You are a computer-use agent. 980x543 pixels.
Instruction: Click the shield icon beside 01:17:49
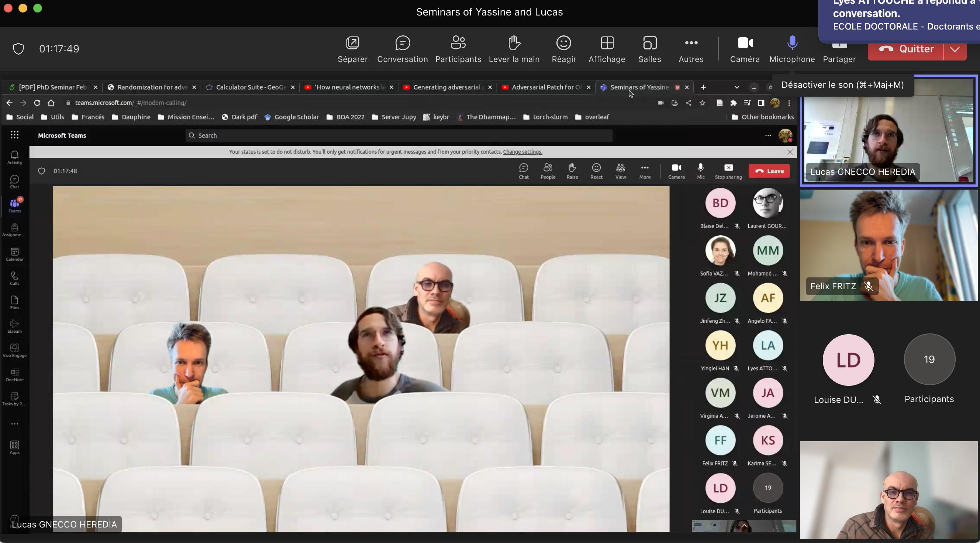18,49
